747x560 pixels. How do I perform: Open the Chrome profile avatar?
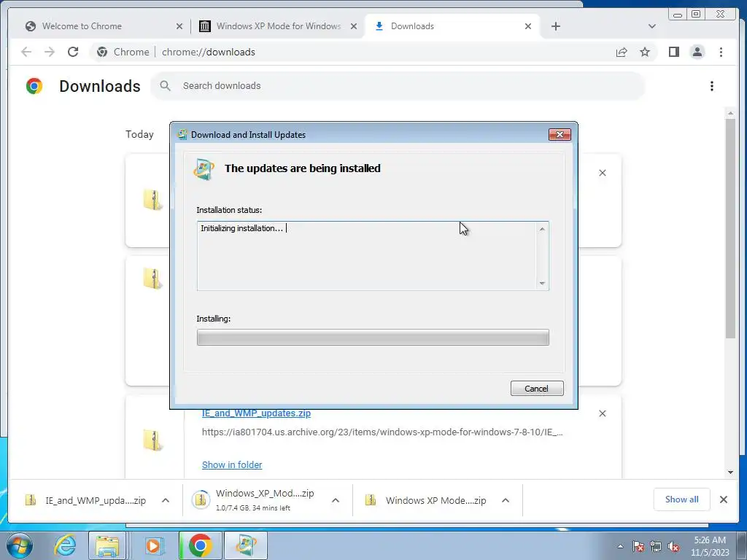click(697, 52)
